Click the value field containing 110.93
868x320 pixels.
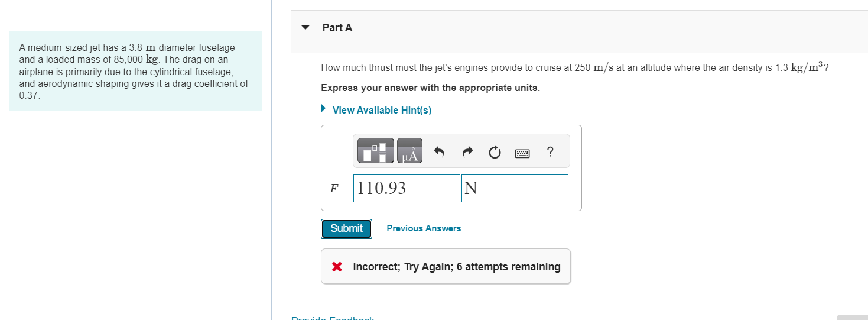(407, 188)
